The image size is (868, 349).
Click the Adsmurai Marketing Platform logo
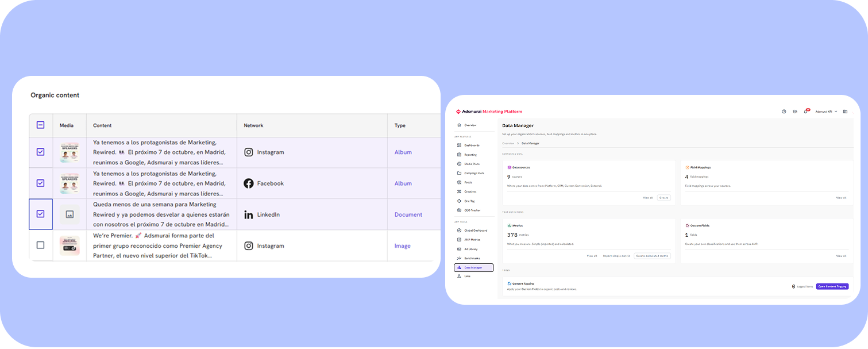tap(489, 112)
